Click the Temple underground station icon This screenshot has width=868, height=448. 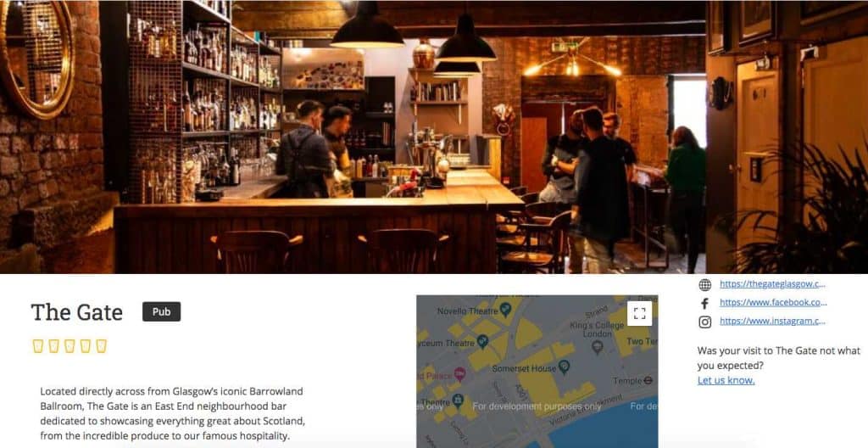(x=648, y=380)
